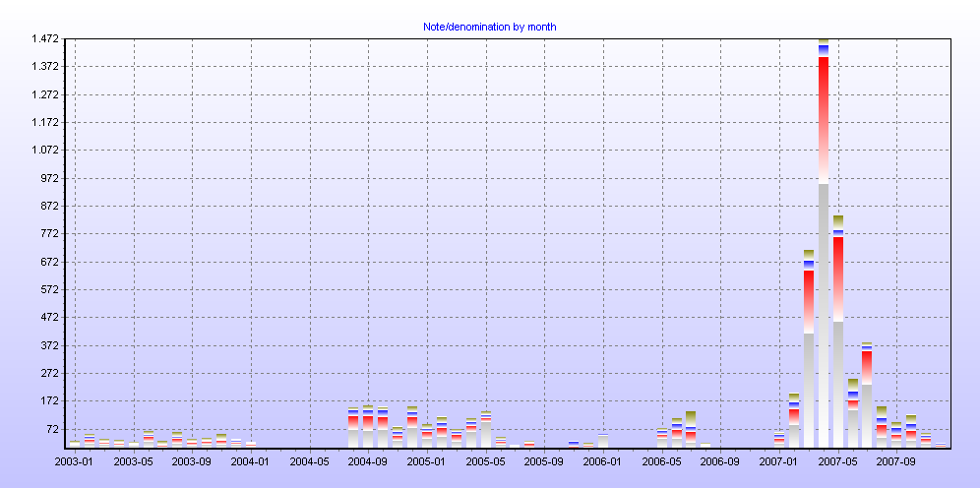This screenshot has height=488, width=980.
Task: Click the 1.272 value on the y-axis
Action: (x=44, y=94)
